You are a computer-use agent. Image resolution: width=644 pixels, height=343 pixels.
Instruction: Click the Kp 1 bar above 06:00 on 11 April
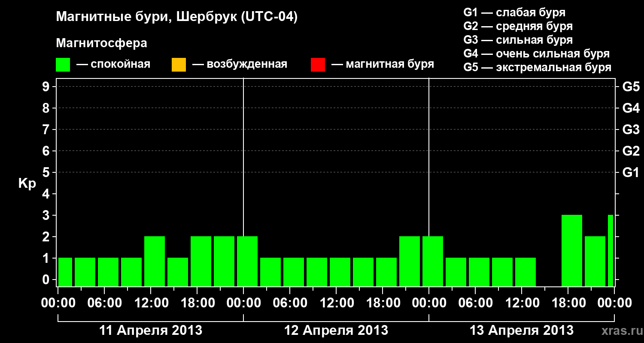point(108,272)
